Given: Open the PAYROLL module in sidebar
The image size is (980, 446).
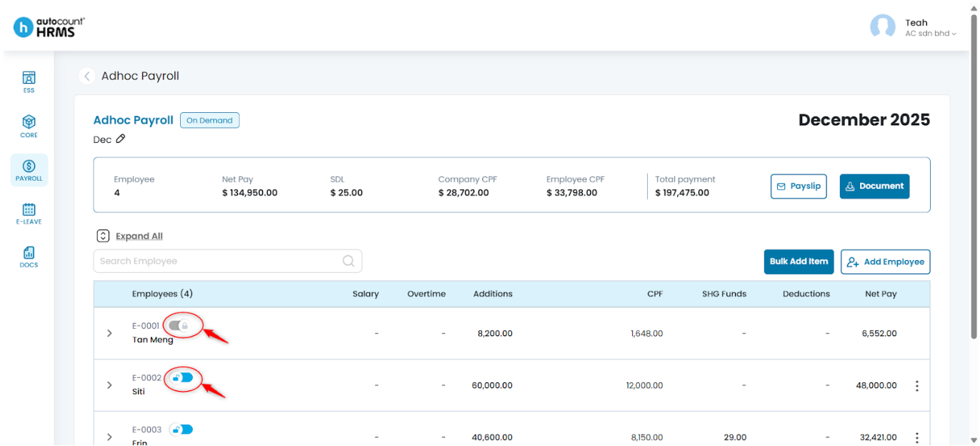Looking at the screenshot, I should 29,170.
